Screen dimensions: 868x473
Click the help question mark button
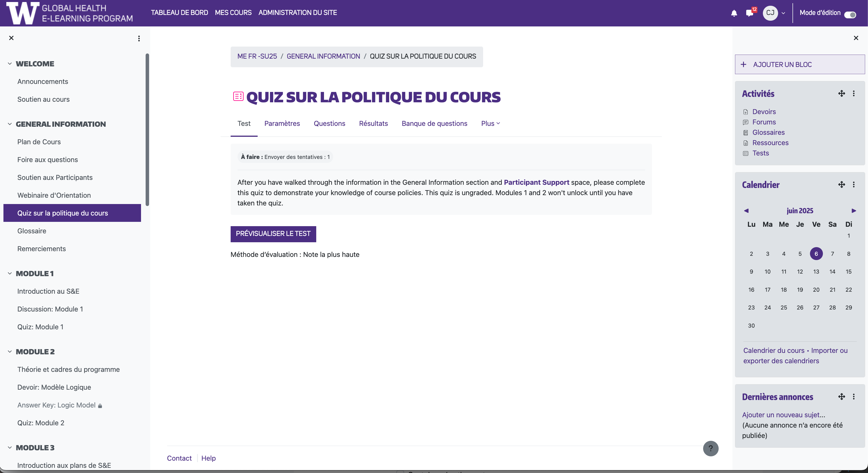click(711, 448)
